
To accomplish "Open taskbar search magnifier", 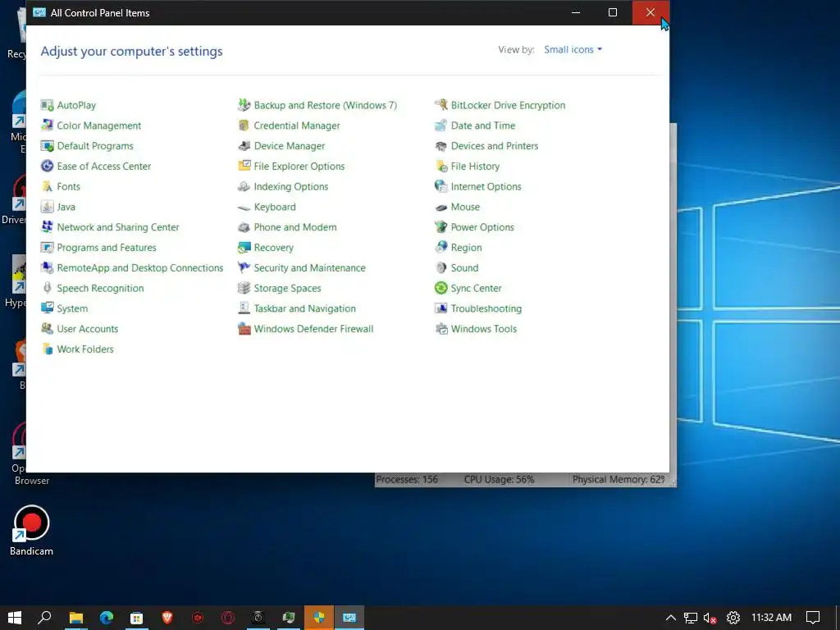I will (44, 618).
